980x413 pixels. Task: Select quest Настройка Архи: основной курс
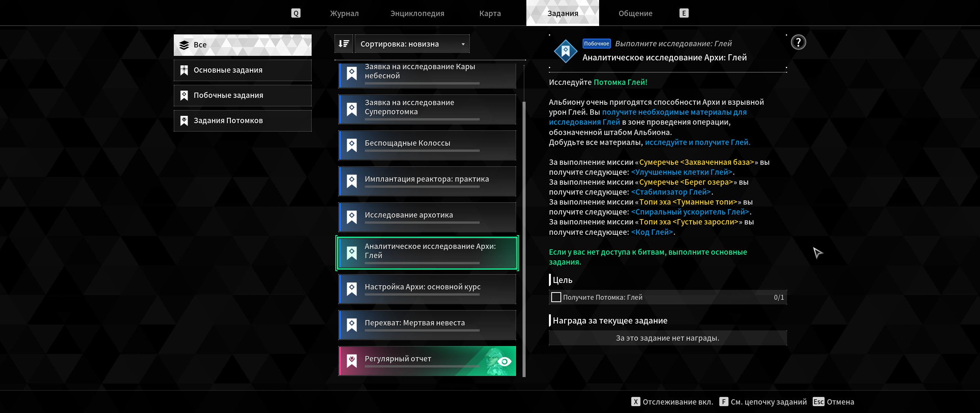427,289
